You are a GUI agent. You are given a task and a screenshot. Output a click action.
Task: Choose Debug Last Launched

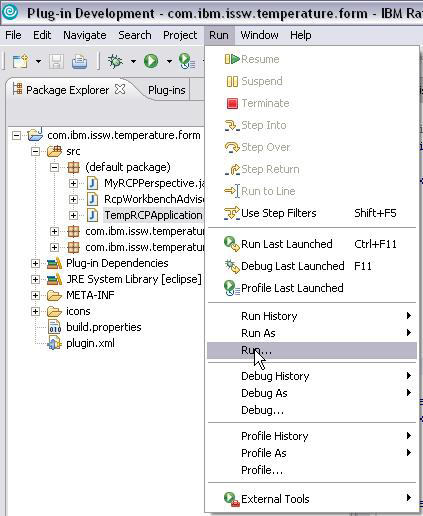click(312, 266)
